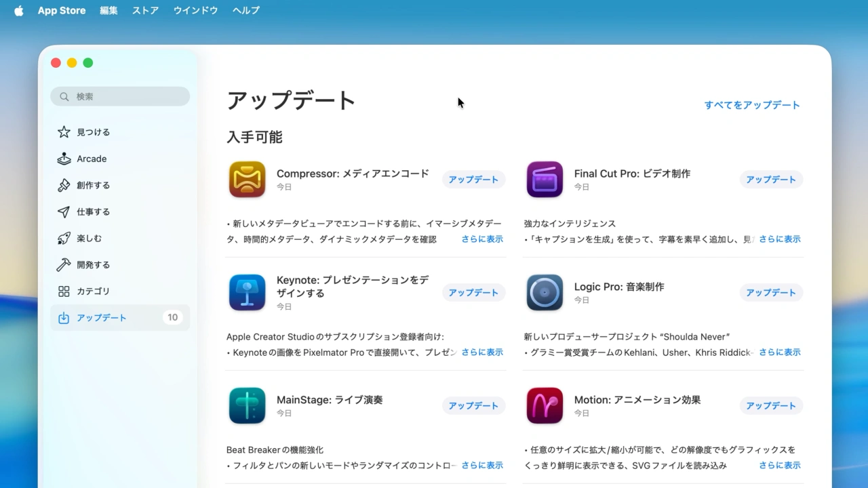Viewport: 868px width, 488px height.
Task: Click text Beat Breakerの機能強化
Action: 275,450
